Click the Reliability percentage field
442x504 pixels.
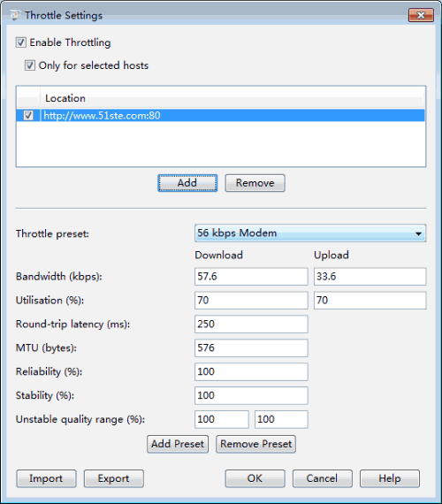[x=251, y=371]
